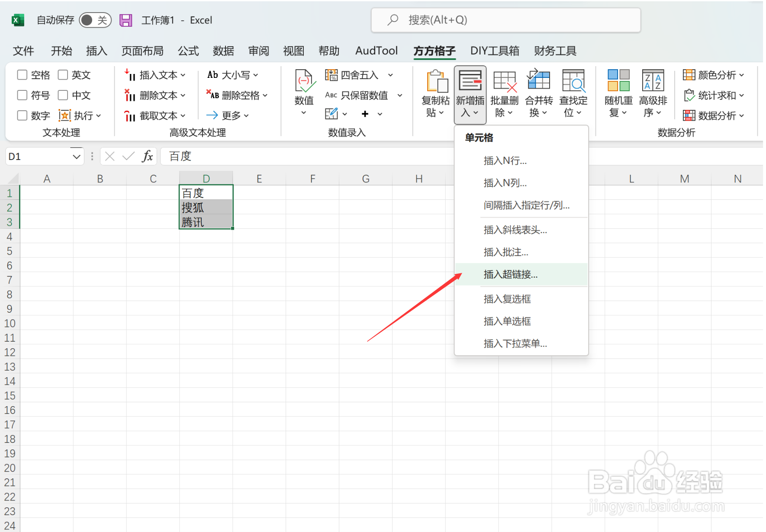Check the 空格 checkbox

(22, 75)
